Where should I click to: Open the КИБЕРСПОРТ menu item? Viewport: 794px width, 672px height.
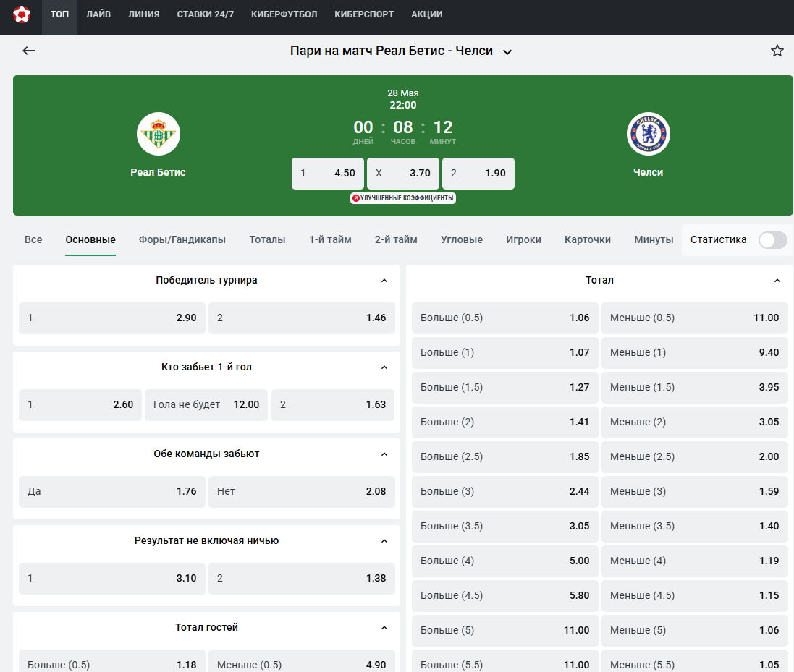364,14
